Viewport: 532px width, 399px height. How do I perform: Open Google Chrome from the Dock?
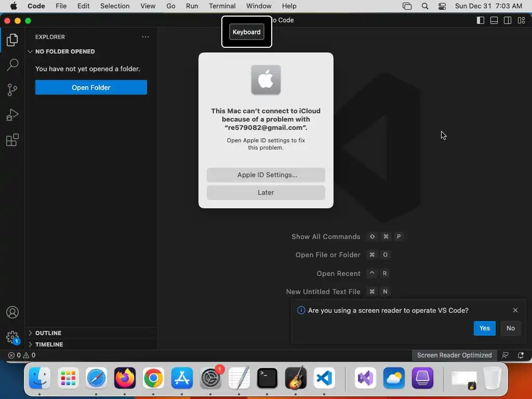tap(153, 378)
